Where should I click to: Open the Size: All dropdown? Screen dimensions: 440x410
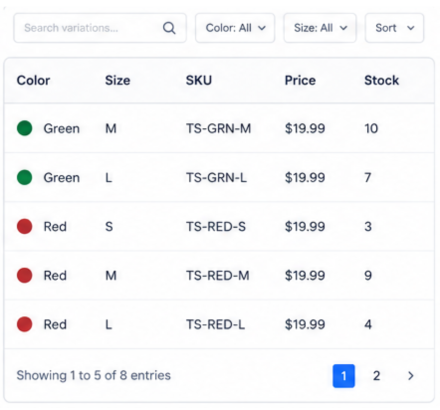(x=320, y=28)
